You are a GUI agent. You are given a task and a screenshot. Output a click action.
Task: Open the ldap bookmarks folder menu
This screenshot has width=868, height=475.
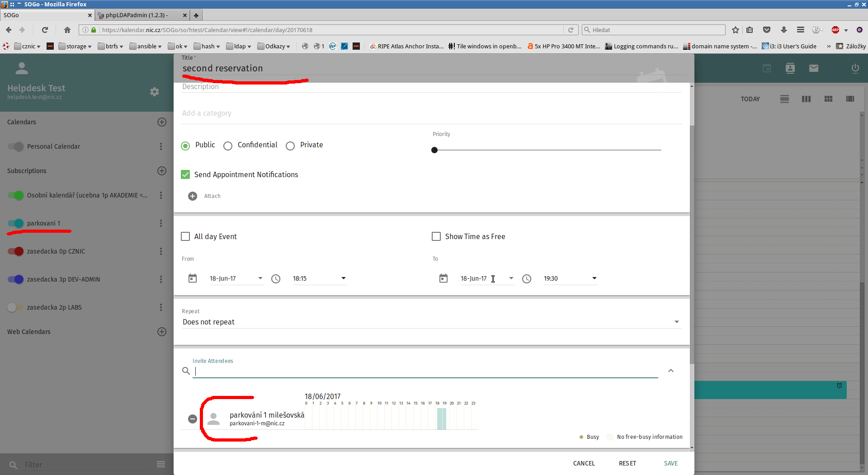click(239, 46)
